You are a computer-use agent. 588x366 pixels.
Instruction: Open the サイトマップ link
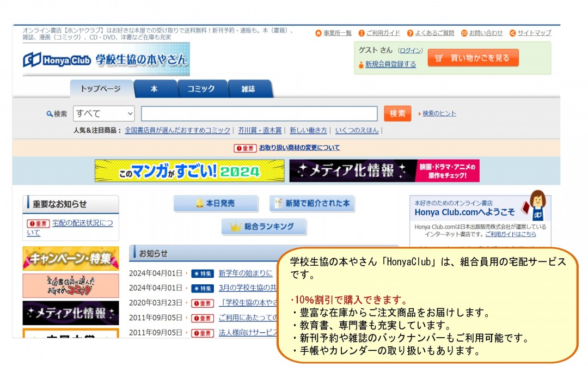535,33
